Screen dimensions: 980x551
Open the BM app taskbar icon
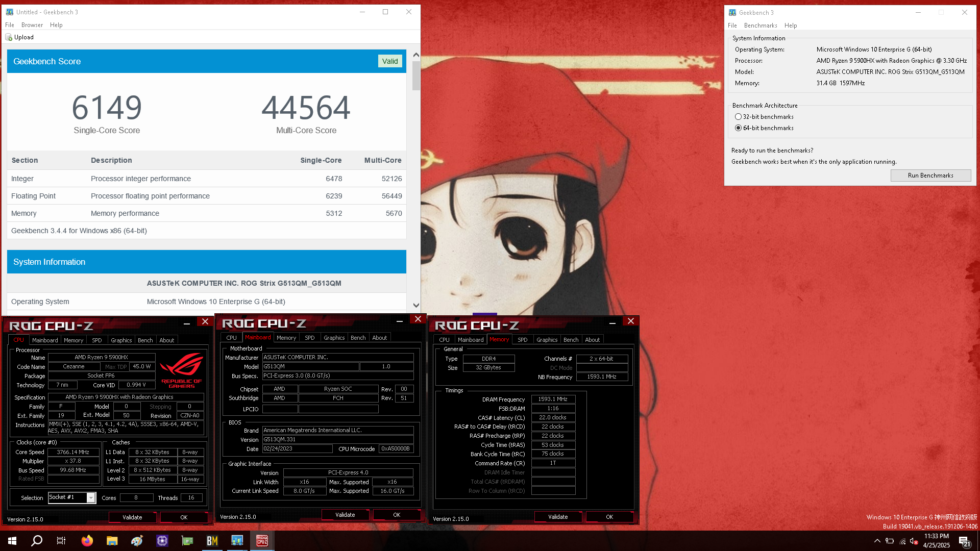pyautogui.click(x=212, y=541)
